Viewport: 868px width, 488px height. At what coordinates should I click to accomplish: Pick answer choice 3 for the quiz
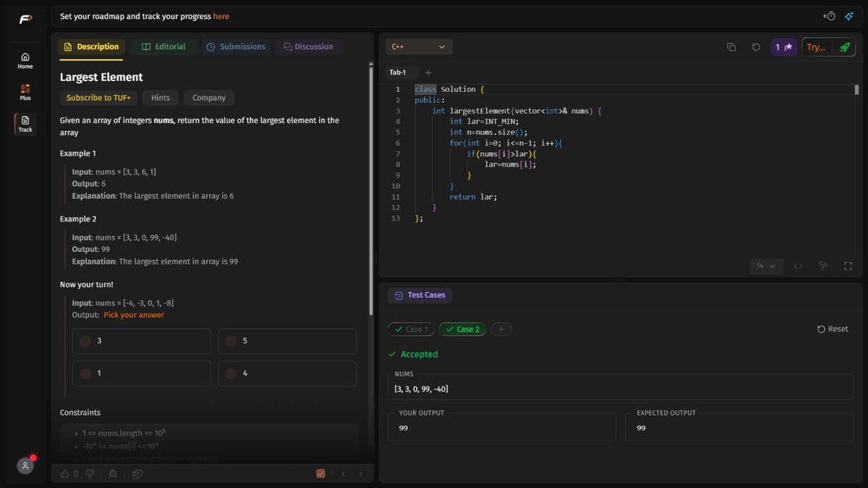[x=141, y=340]
